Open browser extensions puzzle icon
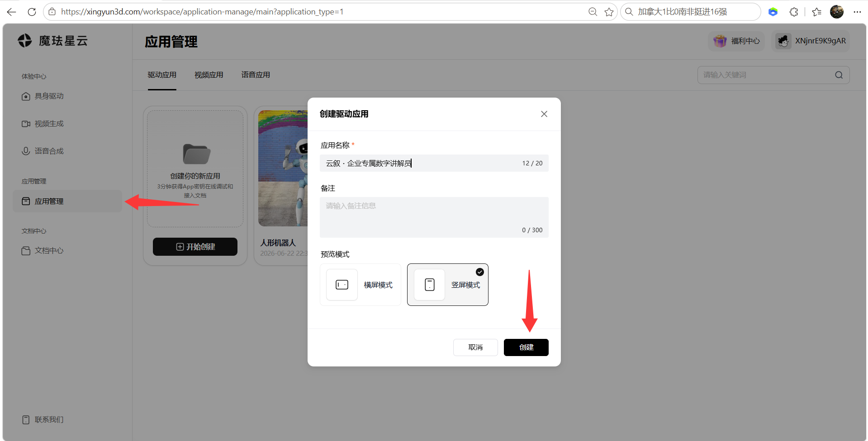 794,12
